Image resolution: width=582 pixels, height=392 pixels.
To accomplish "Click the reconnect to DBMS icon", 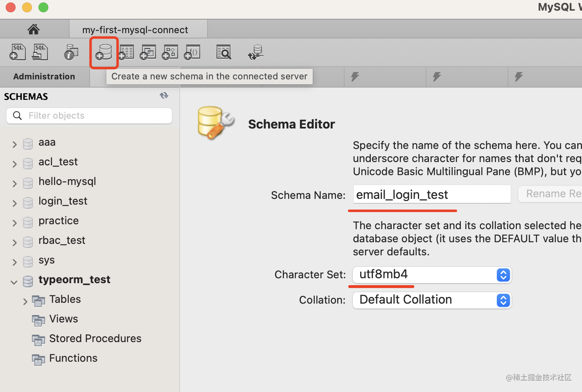I will point(256,52).
